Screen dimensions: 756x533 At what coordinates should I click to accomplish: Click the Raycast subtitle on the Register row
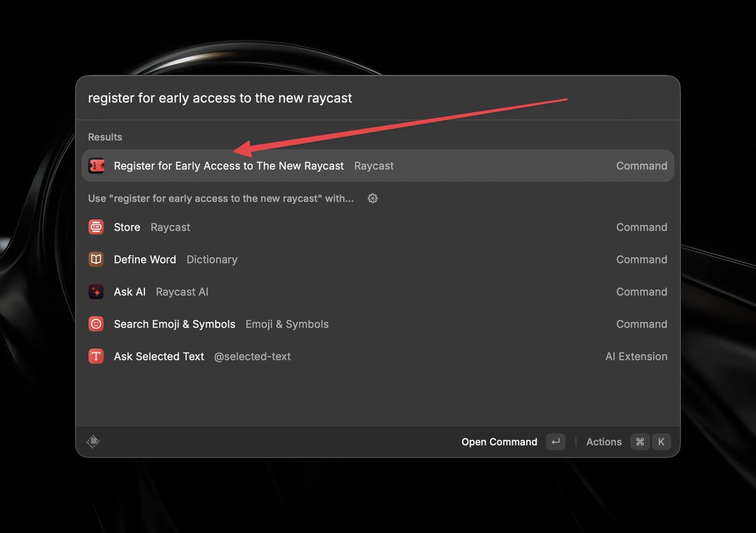tap(374, 166)
